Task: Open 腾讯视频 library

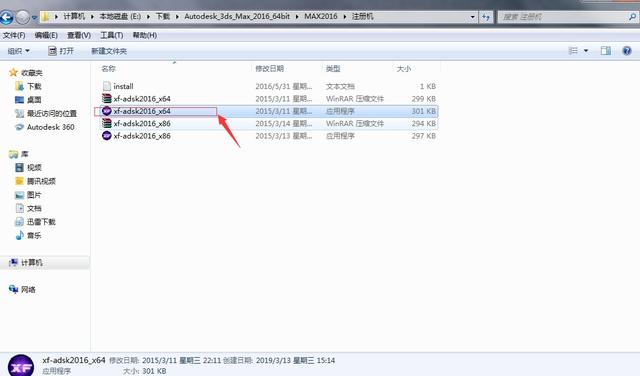Action: pos(41,181)
